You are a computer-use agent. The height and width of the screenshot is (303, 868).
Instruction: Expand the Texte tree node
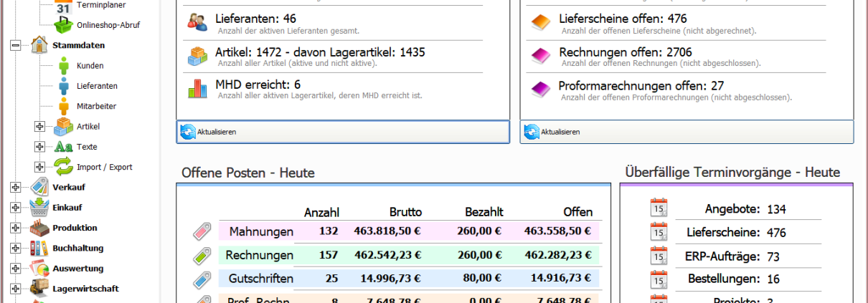(40, 147)
